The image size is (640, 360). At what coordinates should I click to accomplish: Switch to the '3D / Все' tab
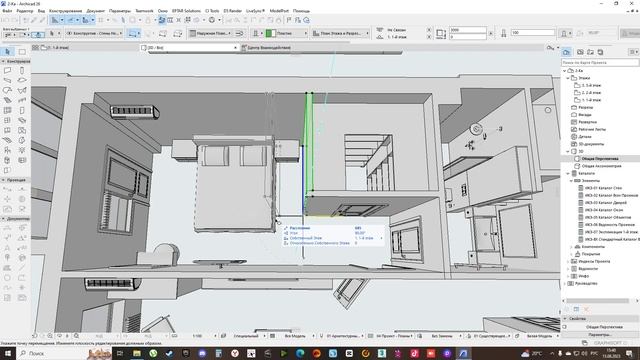(x=189, y=48)
